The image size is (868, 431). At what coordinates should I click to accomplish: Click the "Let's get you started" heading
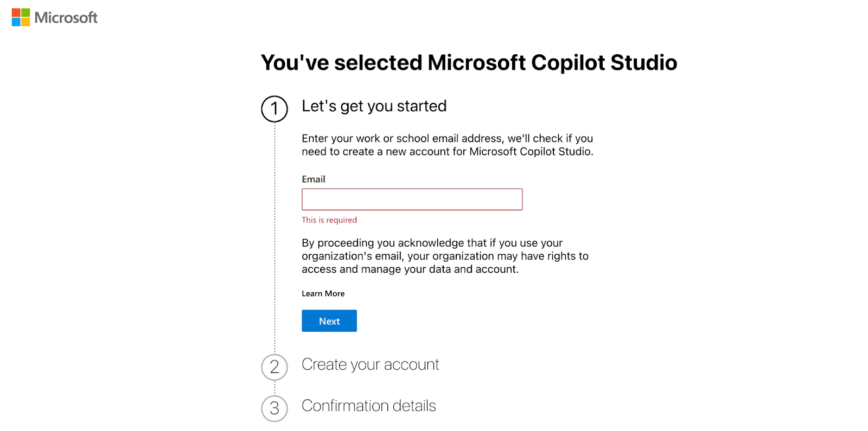pos(374,106)
